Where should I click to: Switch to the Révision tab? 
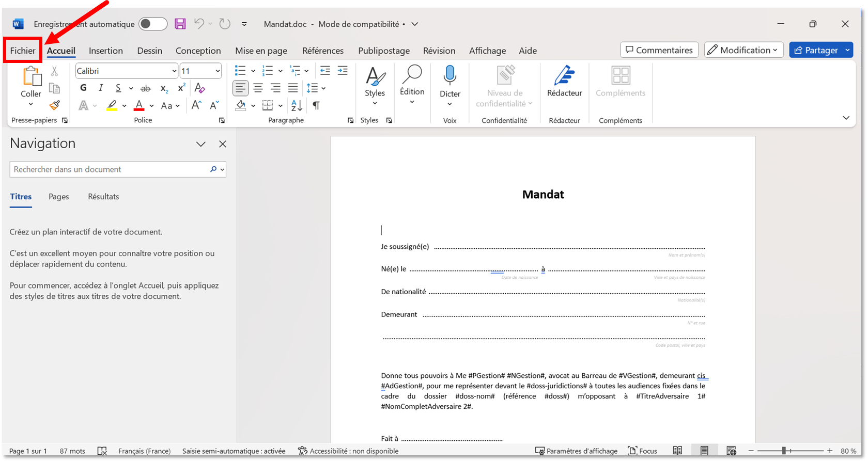point(439,51)
